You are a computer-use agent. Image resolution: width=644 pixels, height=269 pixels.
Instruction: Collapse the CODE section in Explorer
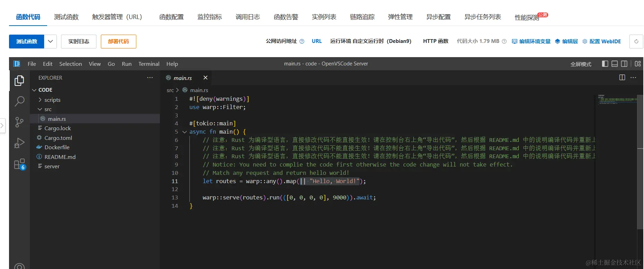34,90
